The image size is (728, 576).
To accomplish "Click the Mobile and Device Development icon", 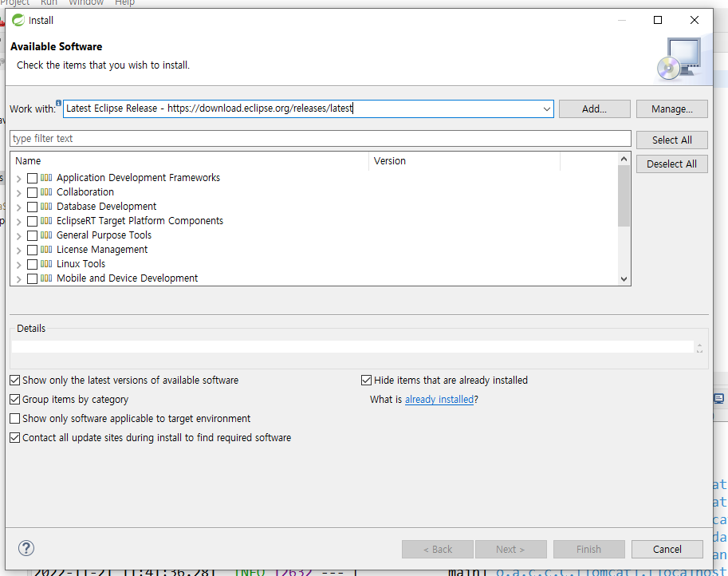I will 46,278.
